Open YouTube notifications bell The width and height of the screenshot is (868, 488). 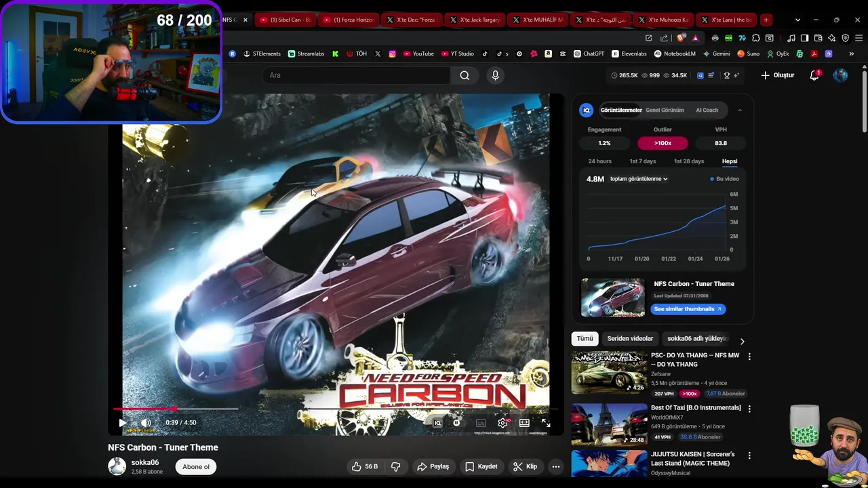pyautogui.click(x=814, y=75)
